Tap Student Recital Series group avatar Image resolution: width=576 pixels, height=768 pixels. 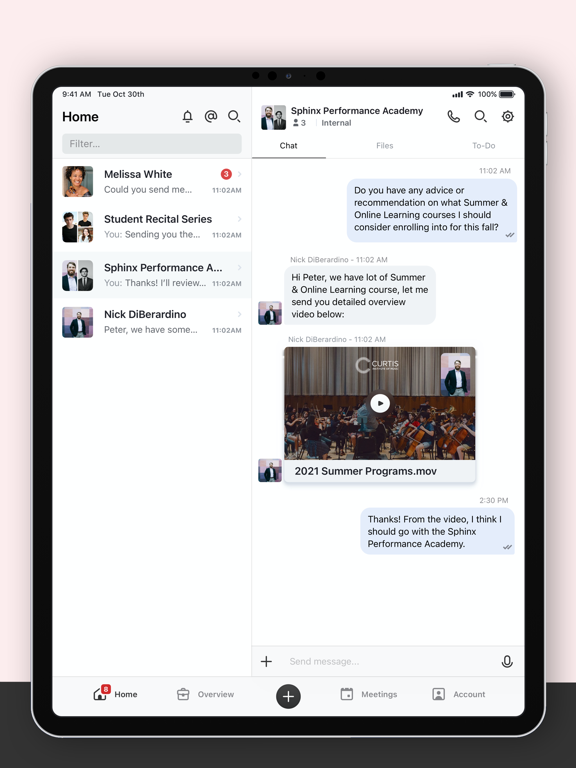(77, 227)
